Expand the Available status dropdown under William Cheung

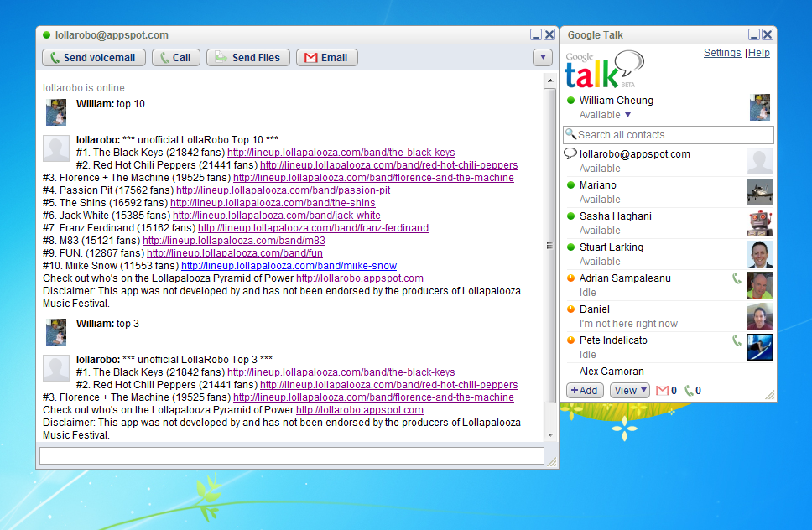627,115
